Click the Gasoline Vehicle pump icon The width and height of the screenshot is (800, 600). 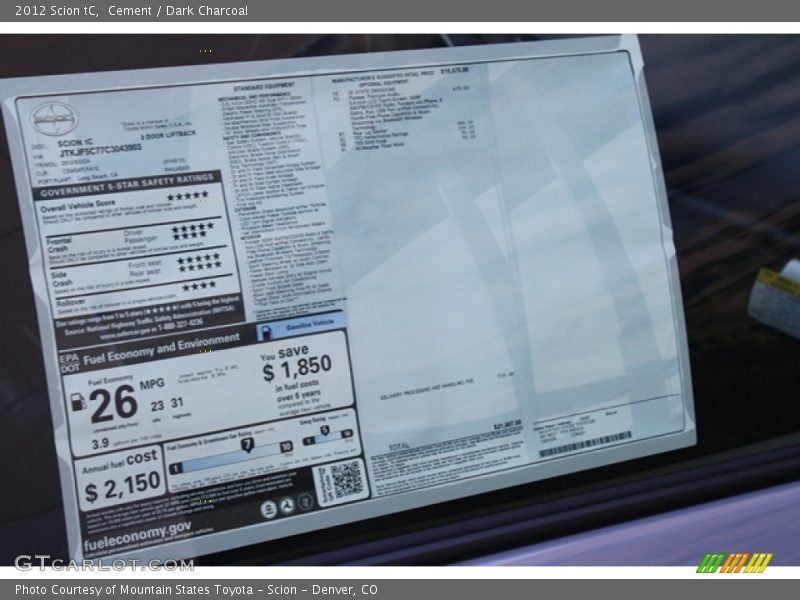[x=265, y=333]
